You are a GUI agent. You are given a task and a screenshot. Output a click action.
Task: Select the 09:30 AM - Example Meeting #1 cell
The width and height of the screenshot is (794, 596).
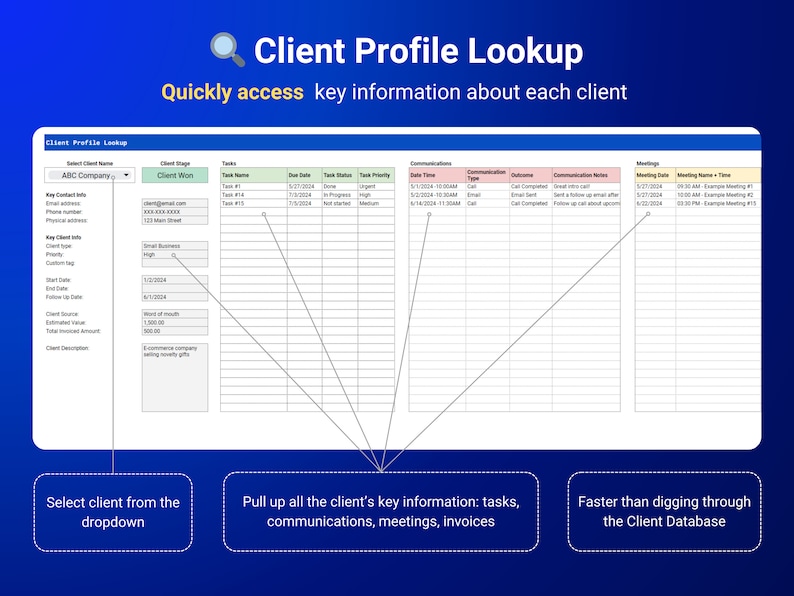(718, 186)
